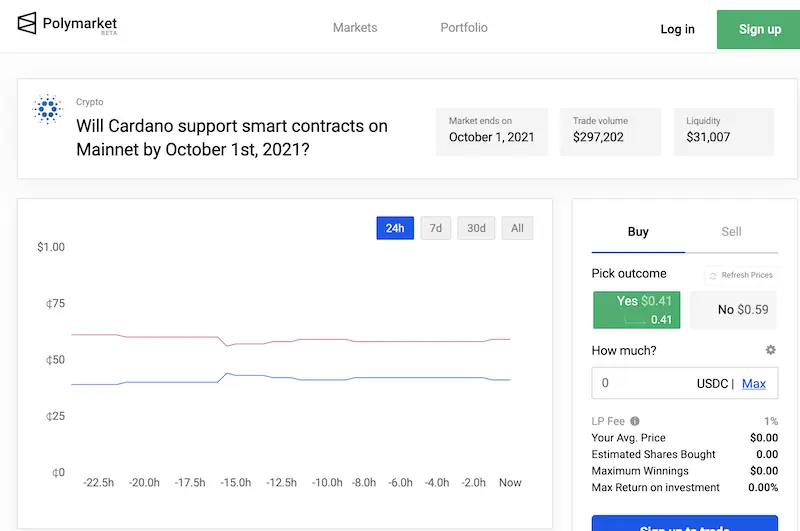Switch to the Sell tab

pyautogui.click(x=731, y=232)
